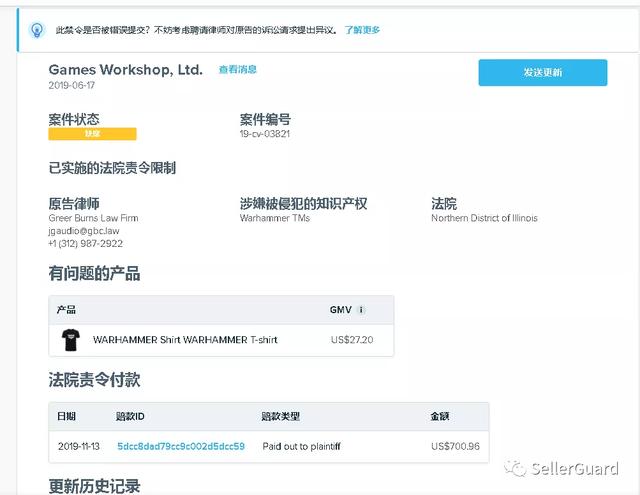This screenshot has width=640, height=495.
Task: Open payout ID 5dcc8dad79cc9c002d5dcc59 link
Action: coord(181,446)
